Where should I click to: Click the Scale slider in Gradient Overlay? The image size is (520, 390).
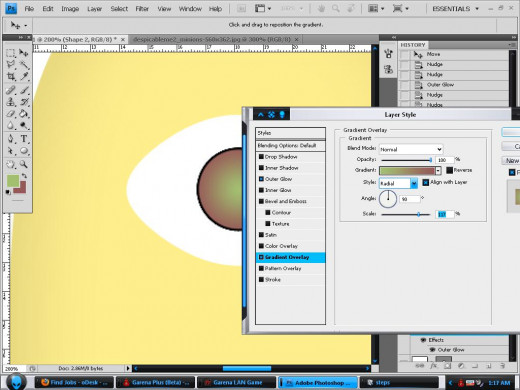tap(406, 214)
